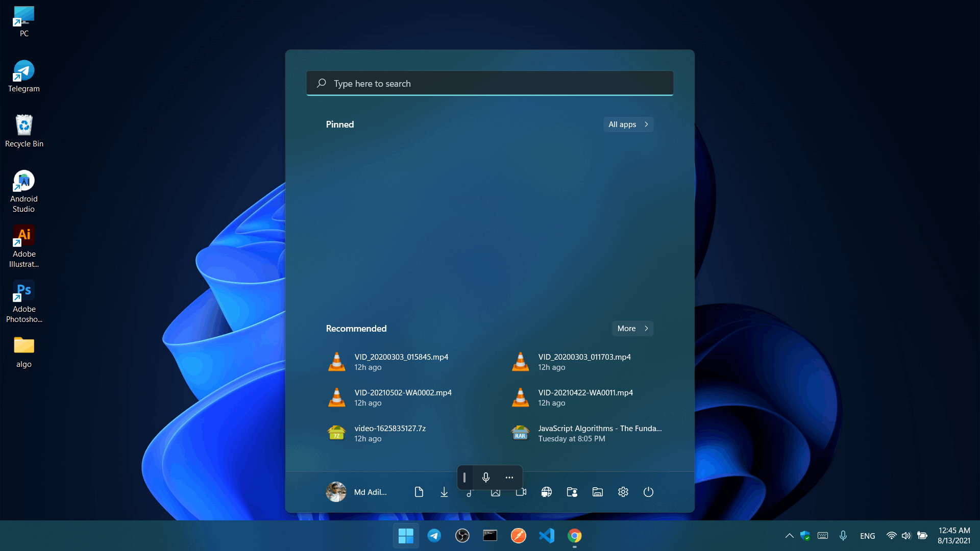The image size is (980, 551).
Task: Click All apps button in Pinned section
Action: (x=628, y=124)
